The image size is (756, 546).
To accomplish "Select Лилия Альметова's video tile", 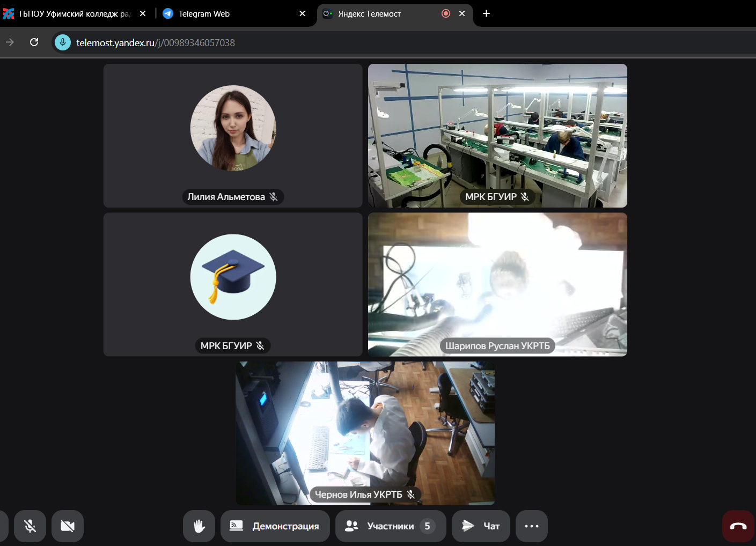I will [x=233, y=136].
